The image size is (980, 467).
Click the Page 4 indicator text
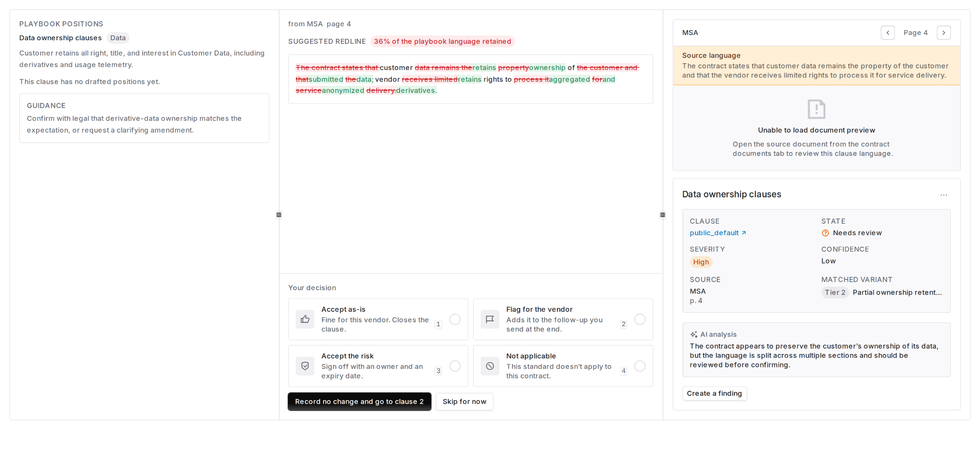915,33
